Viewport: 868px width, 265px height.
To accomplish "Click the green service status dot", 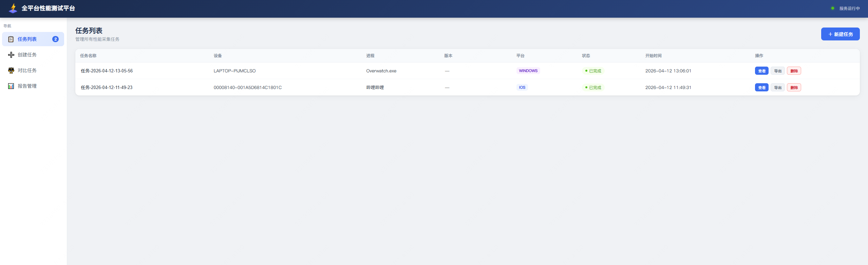I will pyautogui.click(x=832, y=8).
